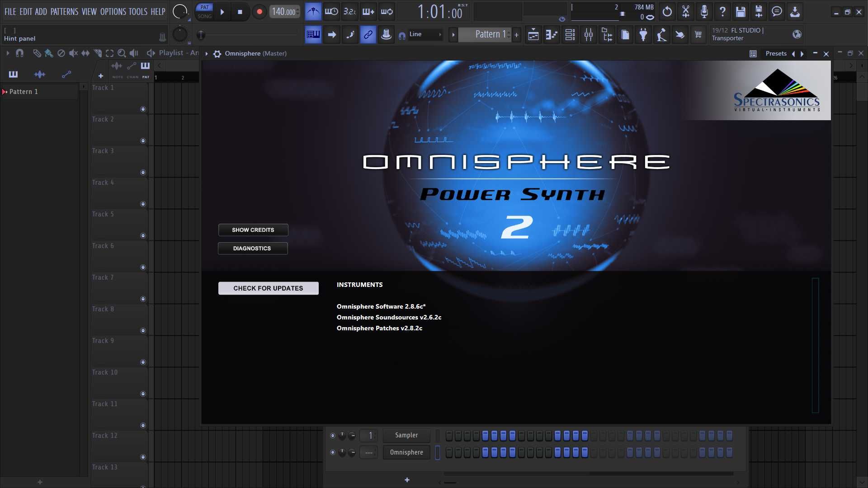Select the playlist draw pencil tool

coord(37,53)
